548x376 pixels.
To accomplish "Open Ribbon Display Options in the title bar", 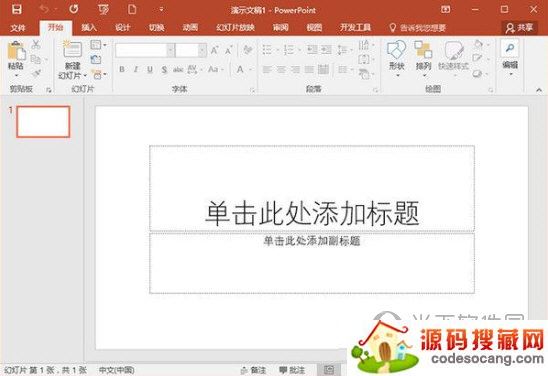I will click(x=445, y=9).
